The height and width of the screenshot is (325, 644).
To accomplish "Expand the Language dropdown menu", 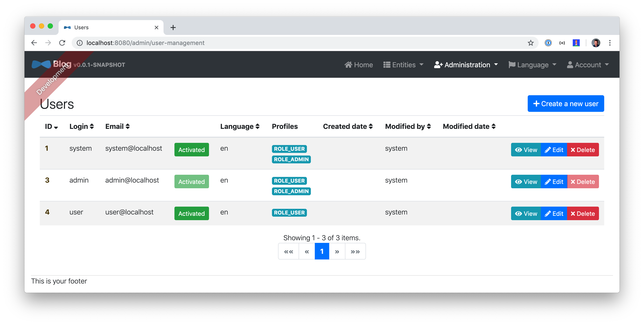I will point(533,65).
